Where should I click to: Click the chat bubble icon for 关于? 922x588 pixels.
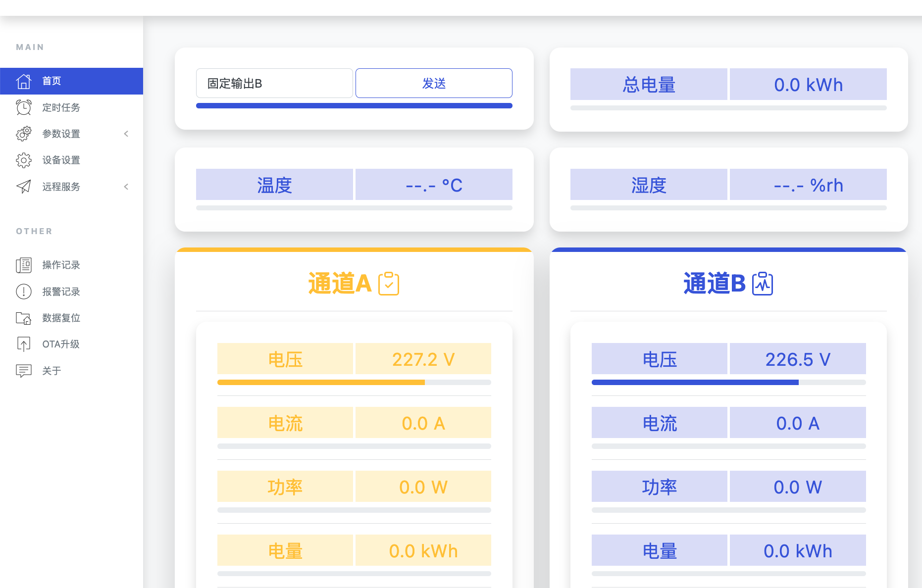coord(23,371)
